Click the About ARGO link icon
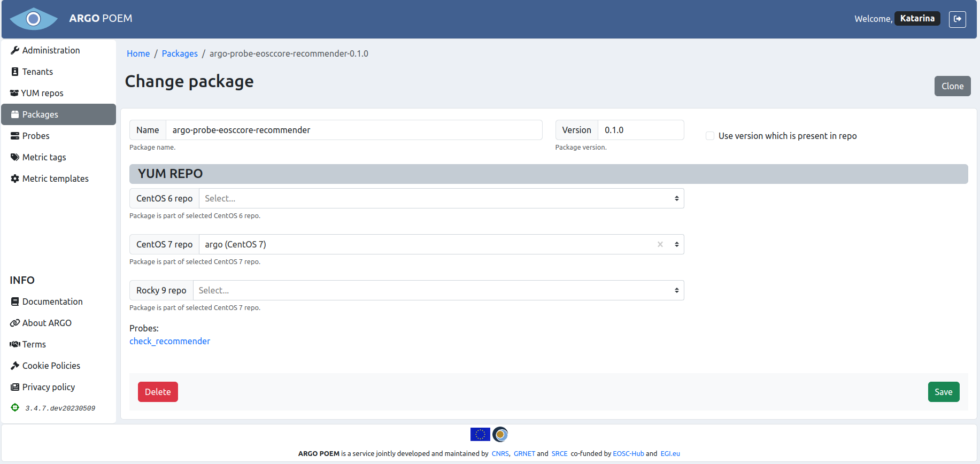Image resolution: width=980 pixels, height=464 pixels. [x=15, y=323]
